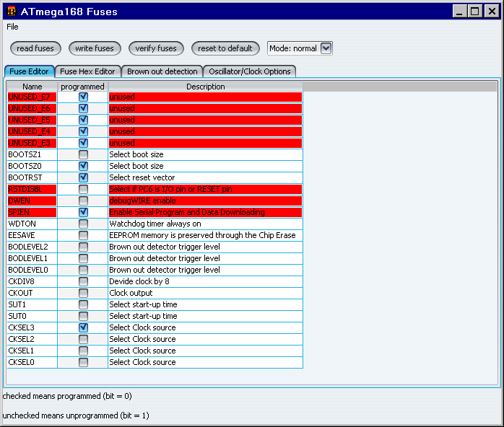Close the ATmega168 Fuses window

coord(492,12)
